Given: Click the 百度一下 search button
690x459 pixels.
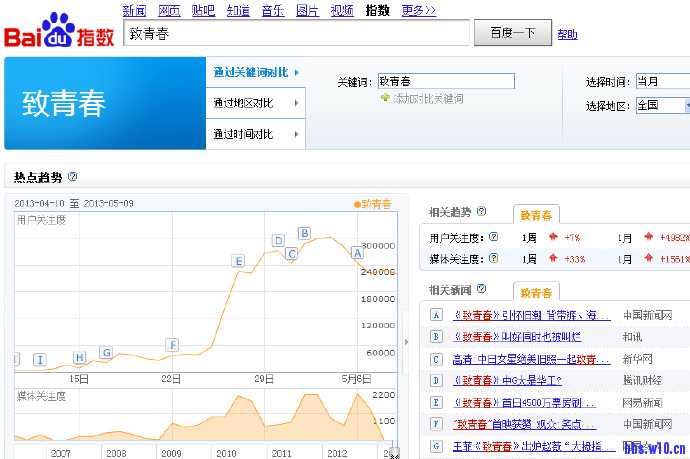Looking at the screenshot, I should 513,33.
